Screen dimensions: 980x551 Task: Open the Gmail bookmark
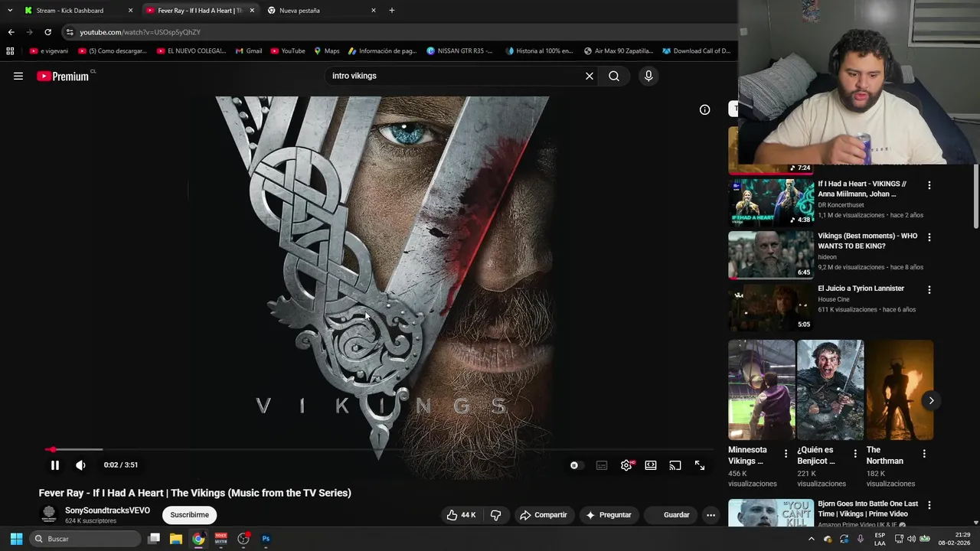(248, 51)
